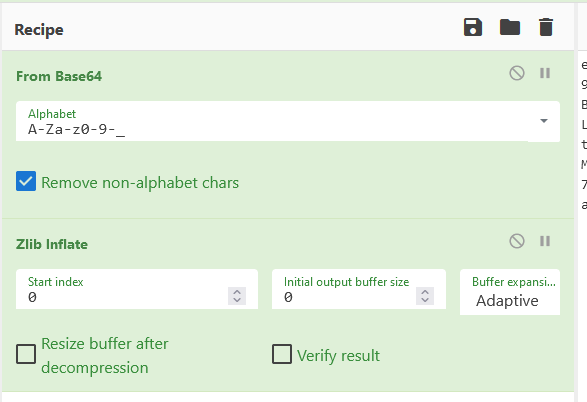Increase Initial output buffer size

pyautogui.click(x=425, y=292)
